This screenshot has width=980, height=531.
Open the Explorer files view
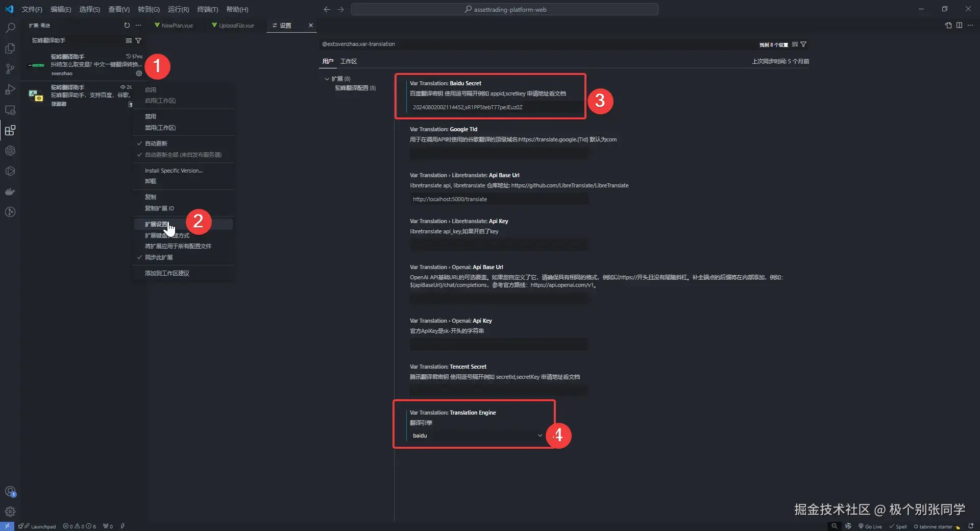point(10,49)
